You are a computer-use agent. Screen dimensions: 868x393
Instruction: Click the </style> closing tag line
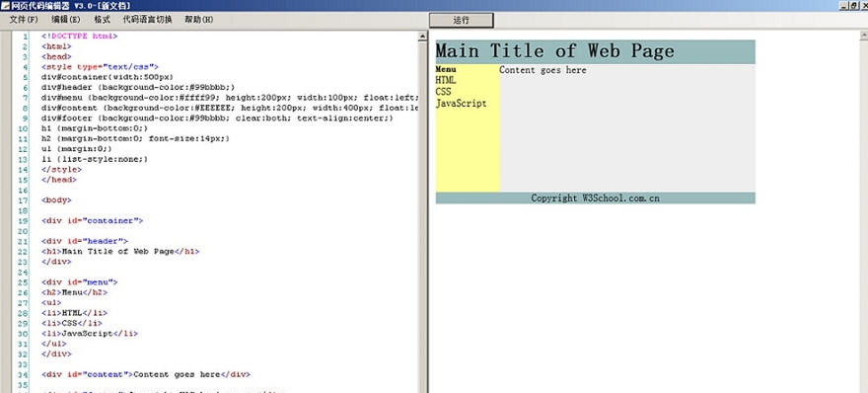tap(61, 170)
